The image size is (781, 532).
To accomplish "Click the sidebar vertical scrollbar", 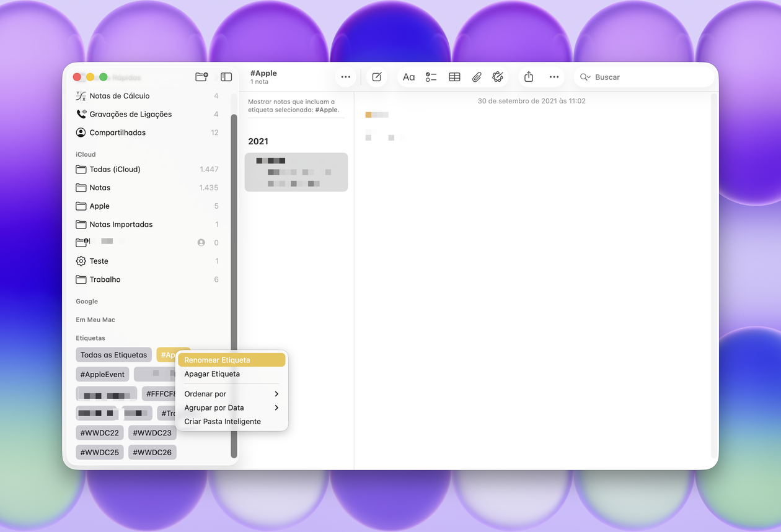I will click(x=234, y=286).
